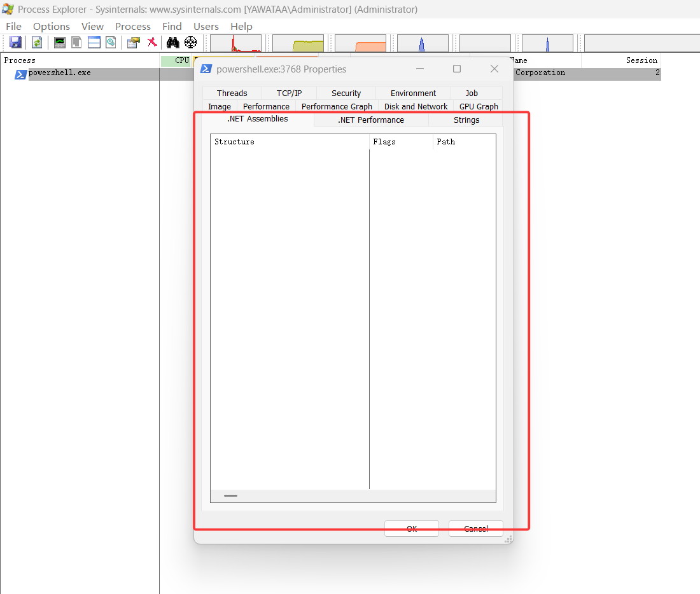Open System Information monitor icon

[x=59, y=43]
